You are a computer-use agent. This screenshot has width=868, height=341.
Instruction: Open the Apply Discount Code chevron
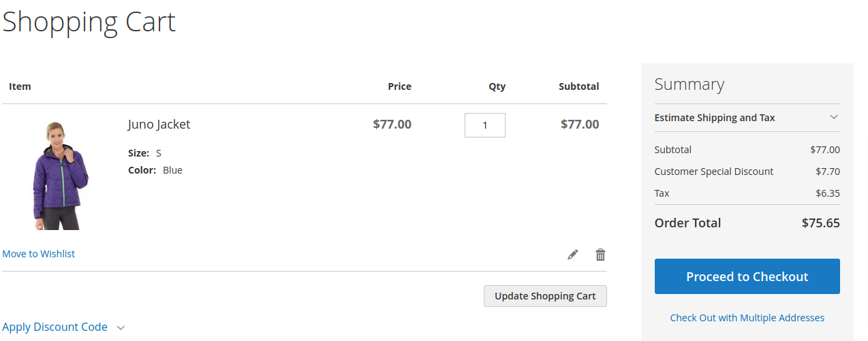[121, 327]
